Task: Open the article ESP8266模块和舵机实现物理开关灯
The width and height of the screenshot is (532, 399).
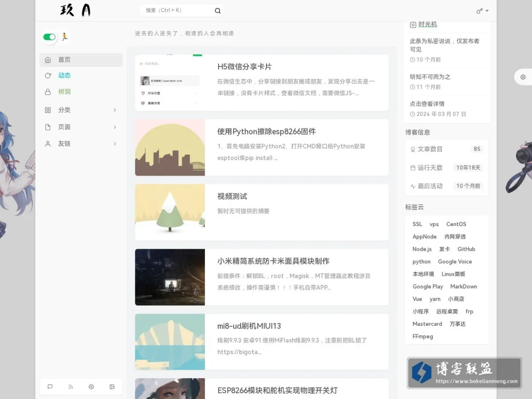Action: [x=277, y=391]
